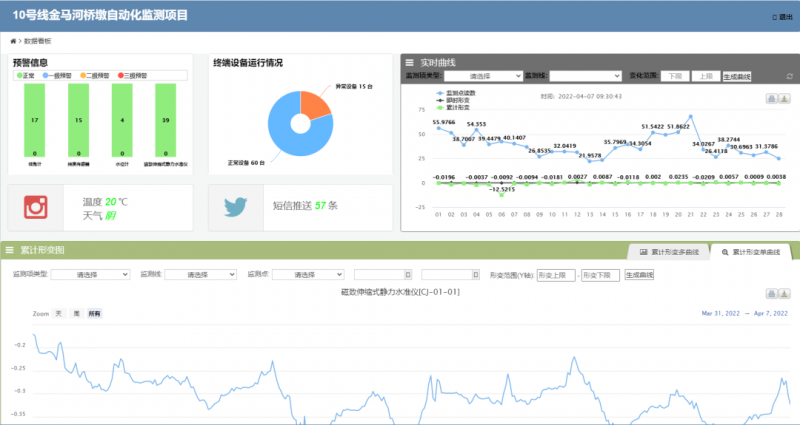The image size is (800, 425).
Task: Click the hamburger icon beside 累计形变图
Action: 11,250
